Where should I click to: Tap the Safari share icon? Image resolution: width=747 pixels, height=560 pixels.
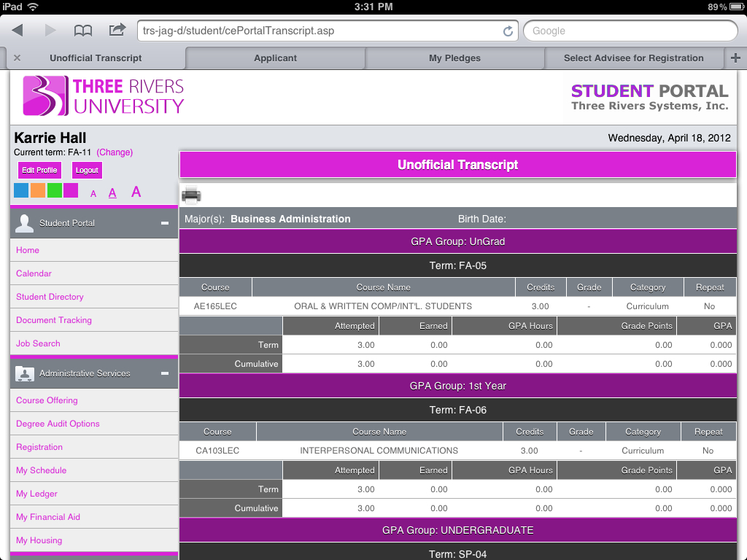click(x=117, y=30)
